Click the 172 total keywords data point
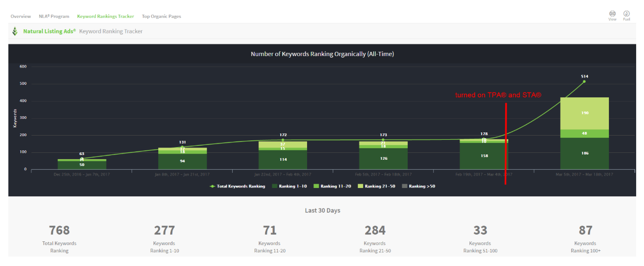 (283, 140)
